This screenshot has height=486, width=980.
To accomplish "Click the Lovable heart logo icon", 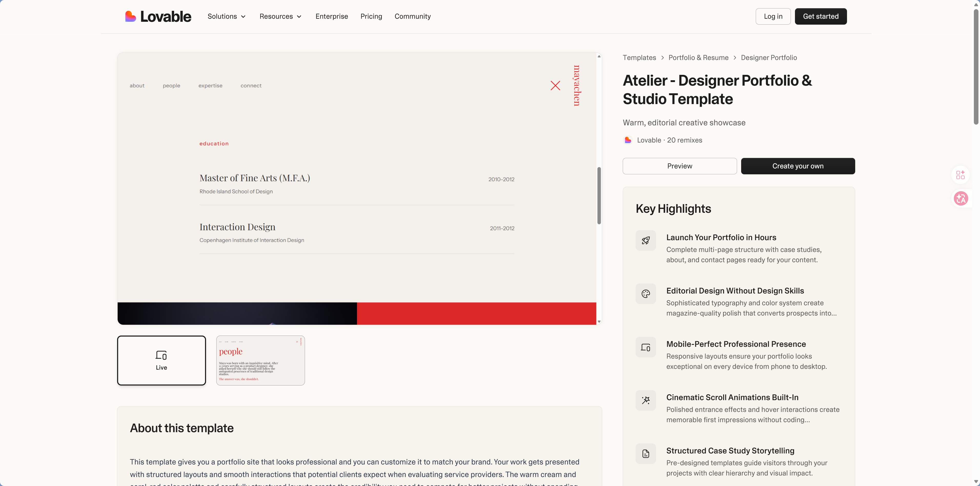I will tap(130, 16).
